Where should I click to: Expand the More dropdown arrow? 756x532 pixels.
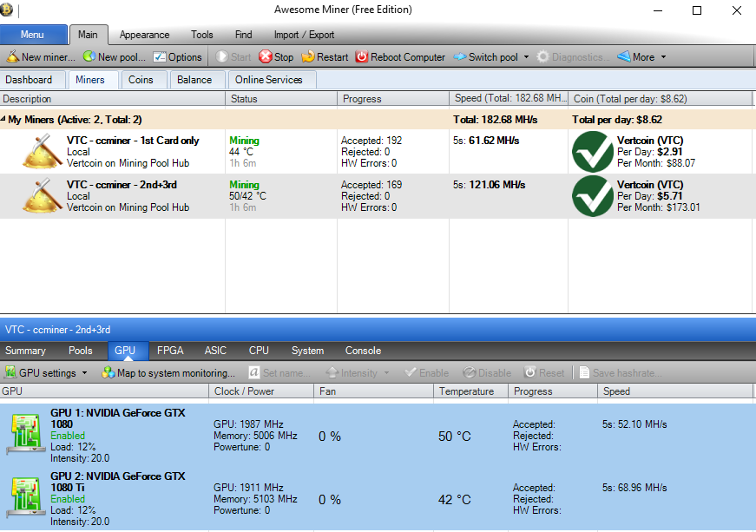coord(663,57)
